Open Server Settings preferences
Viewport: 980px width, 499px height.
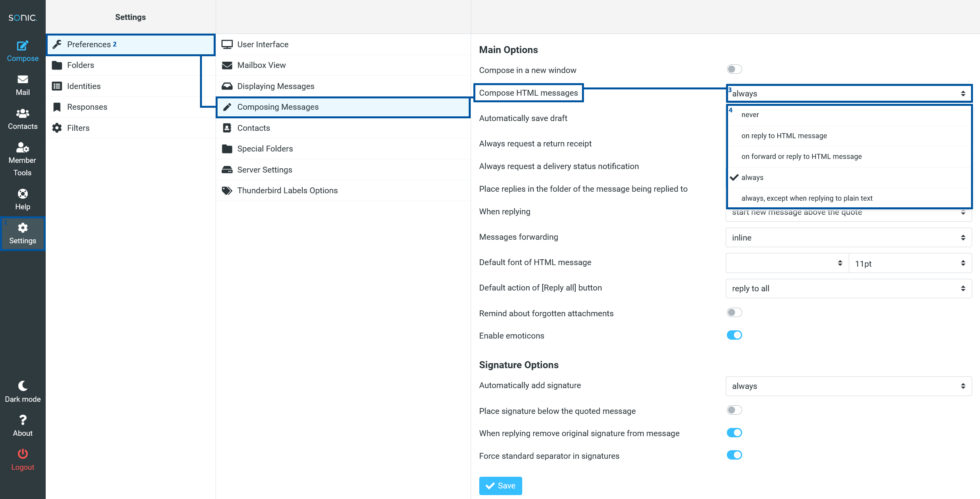(343, 170)
